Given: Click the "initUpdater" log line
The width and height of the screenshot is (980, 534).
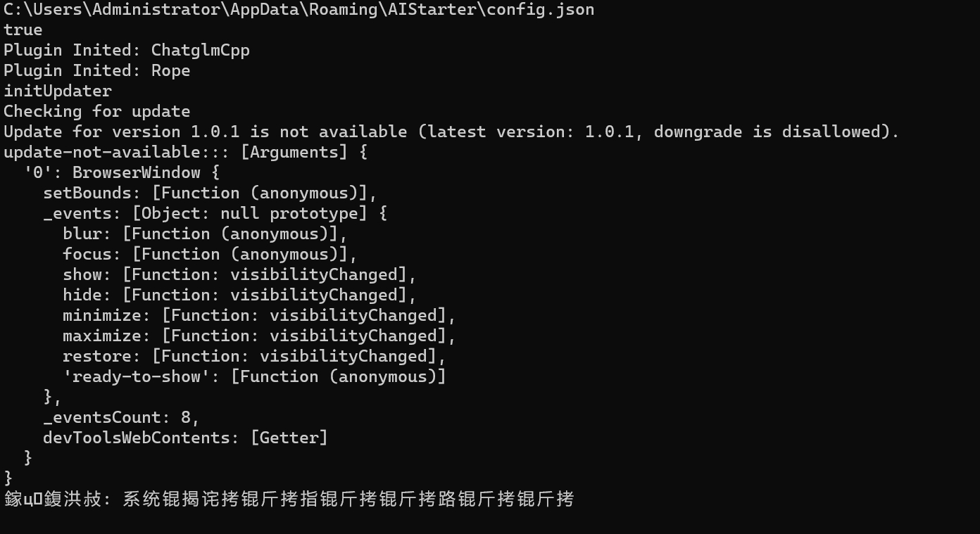Looking at the screenshot, I should (58, 91).
